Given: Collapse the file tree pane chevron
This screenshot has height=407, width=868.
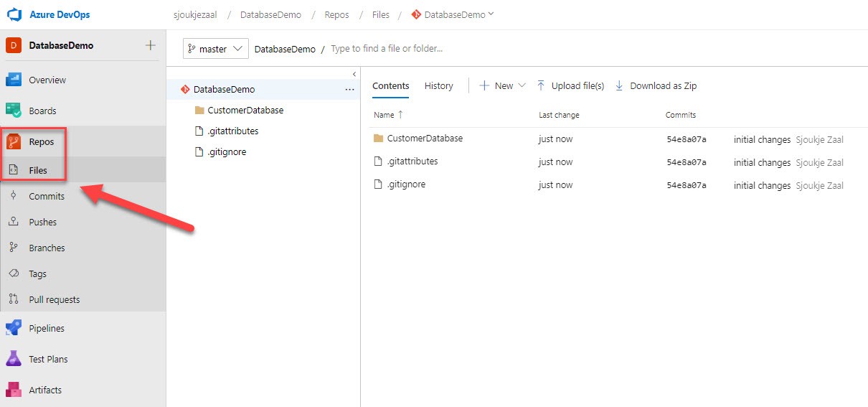Looking at the screenshot, I should tap(354, 74).
